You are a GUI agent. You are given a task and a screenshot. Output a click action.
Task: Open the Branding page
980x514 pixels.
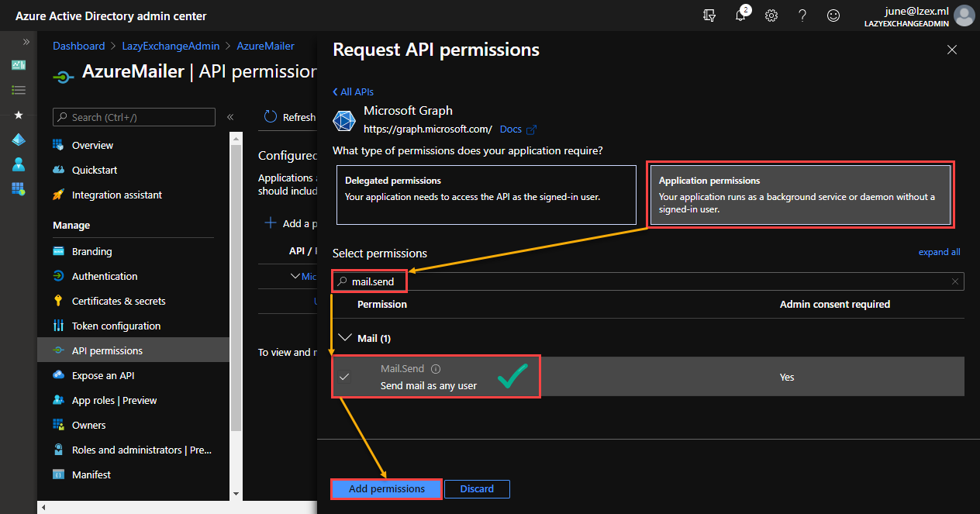coord(133,251)
